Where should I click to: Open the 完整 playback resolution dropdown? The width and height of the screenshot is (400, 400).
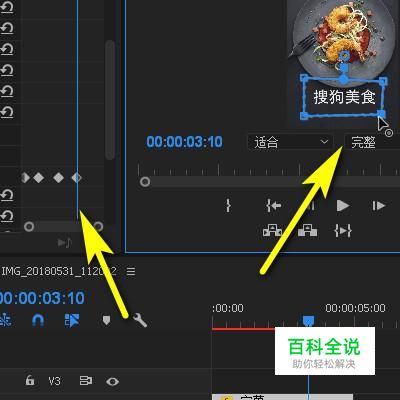tap(372, 142)
